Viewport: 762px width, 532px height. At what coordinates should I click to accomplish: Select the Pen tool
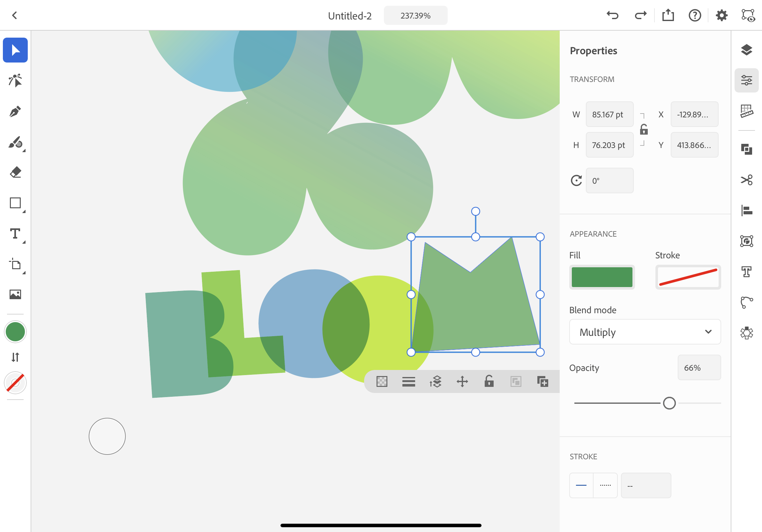[x=15, y=111]
